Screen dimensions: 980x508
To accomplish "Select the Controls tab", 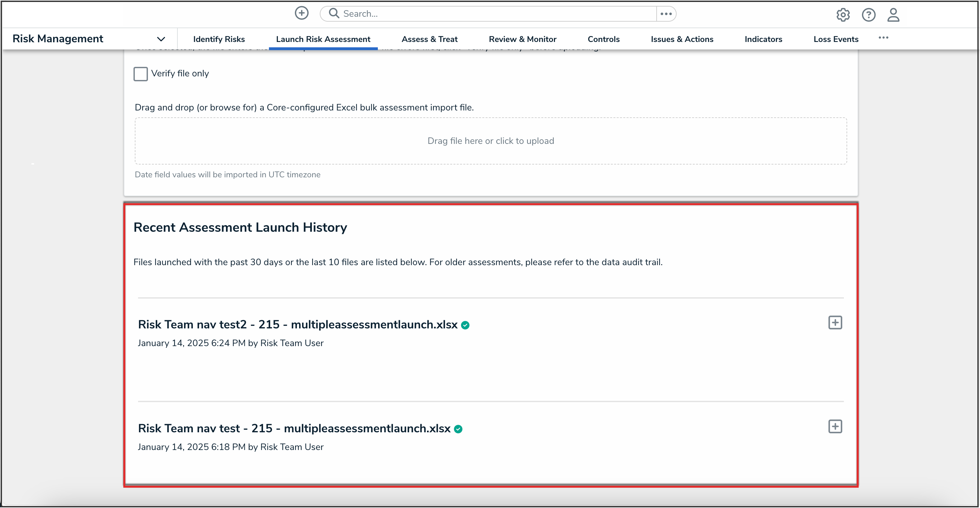I will [603, 39].
